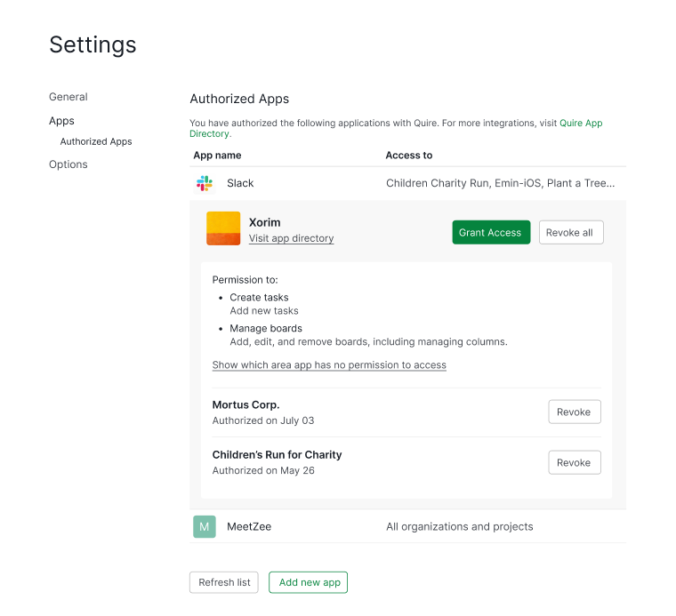Open the General settings section
This screenshot has height=616, width=676.
[x=68, y=97]
